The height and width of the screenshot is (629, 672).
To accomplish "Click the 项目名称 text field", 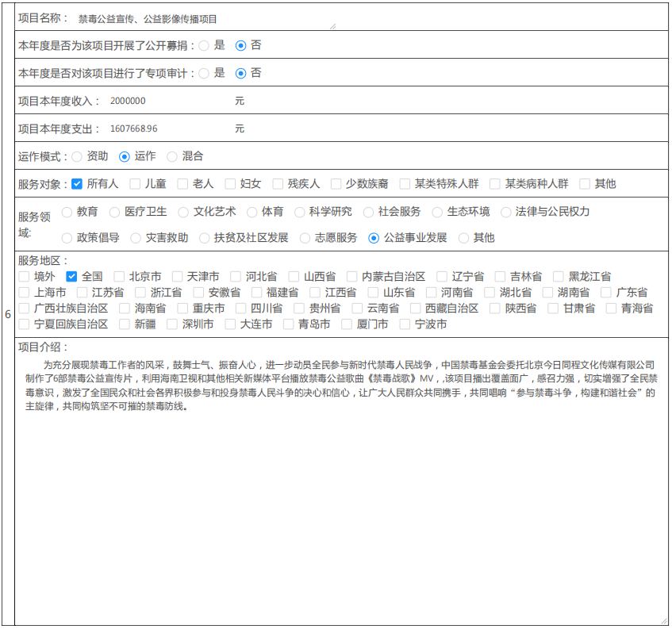I will pos(205,18).
